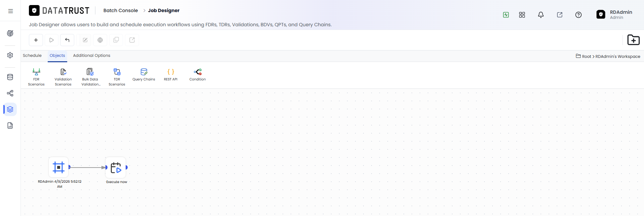The image size is (644, 216).
Task: Open the hamburger navigation menu
Action: [x=10, y=11]
